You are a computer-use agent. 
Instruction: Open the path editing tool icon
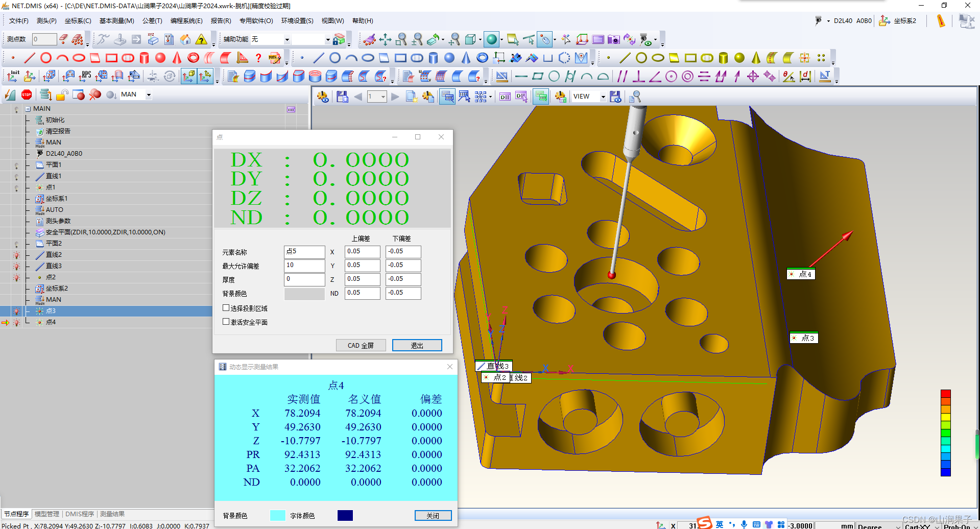coord(275,58)
